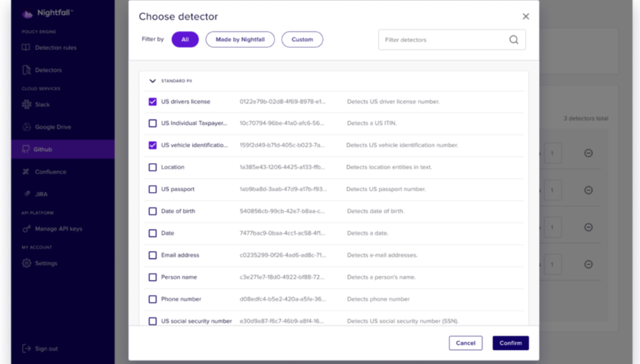Focus the Filter detectors search field
This screenshot has width=640, height=364.
tap(452, 40)
